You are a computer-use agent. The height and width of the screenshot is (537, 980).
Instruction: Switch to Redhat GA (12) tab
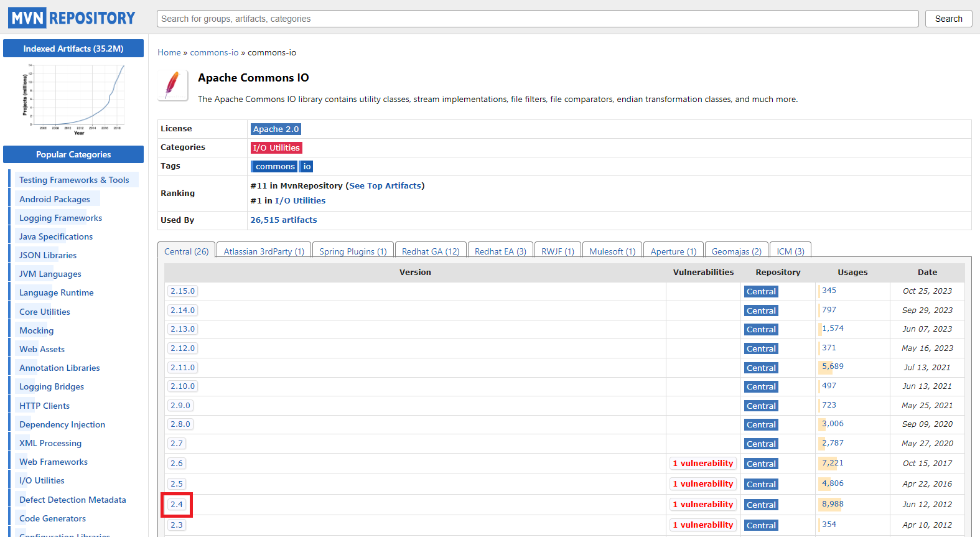431,251
